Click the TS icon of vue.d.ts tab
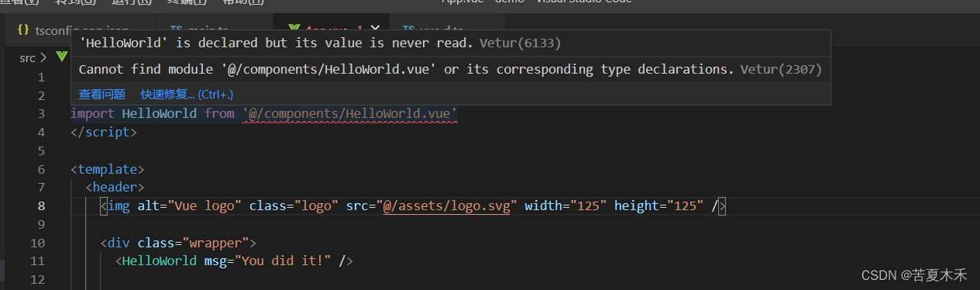This screenshot has height=290, width=980. pyautogui.click(x=409, y=29)
